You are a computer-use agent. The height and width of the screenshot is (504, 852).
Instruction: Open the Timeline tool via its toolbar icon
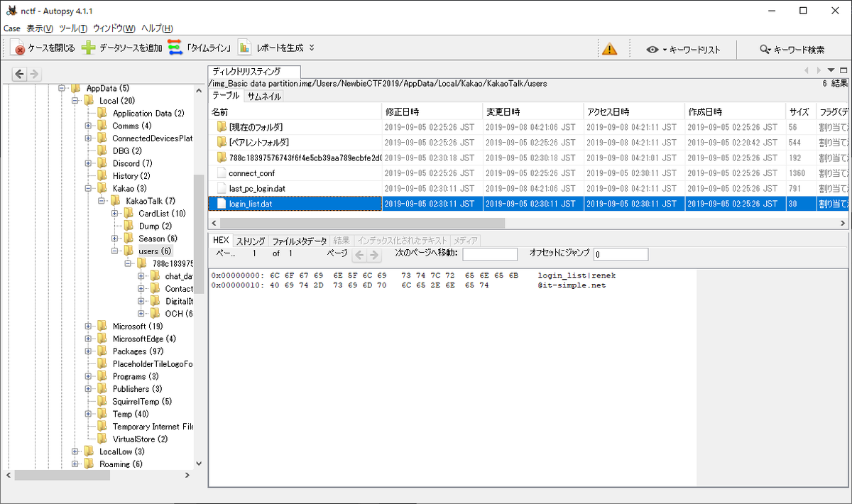tap(175, 48)
